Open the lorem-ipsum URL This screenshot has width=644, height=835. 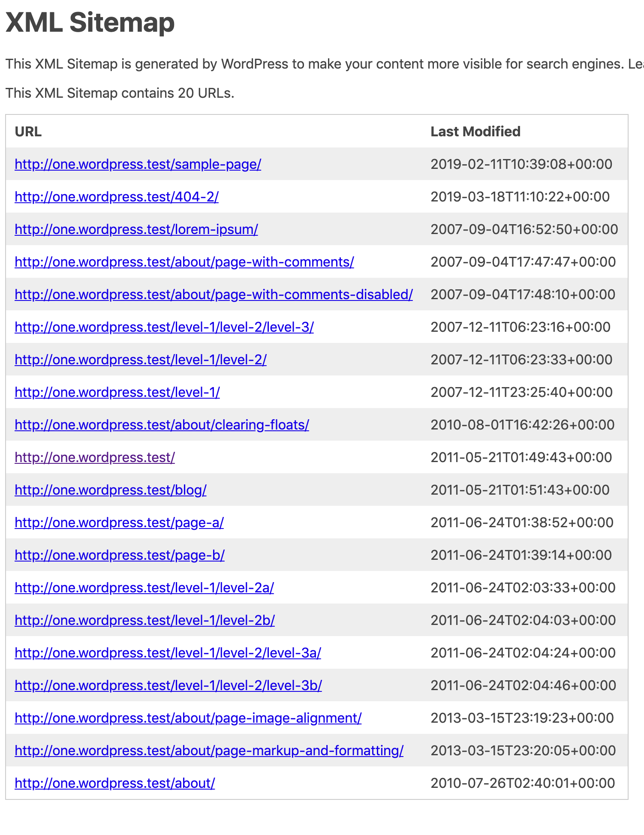[x=136, y=229]
